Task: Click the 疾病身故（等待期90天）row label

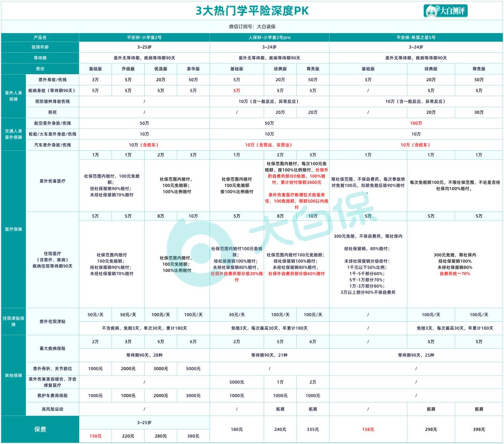Action: (52, 91)
